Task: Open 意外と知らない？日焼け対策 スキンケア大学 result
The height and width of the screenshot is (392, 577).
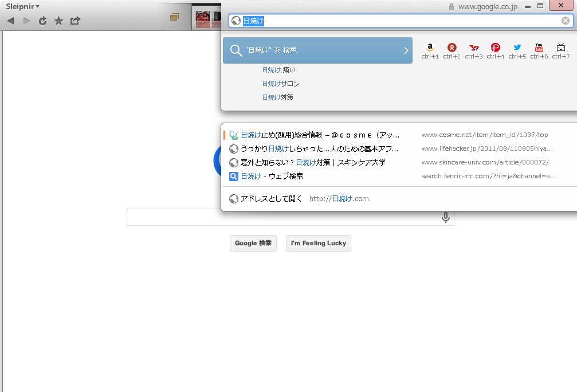Action: (313, 162)
